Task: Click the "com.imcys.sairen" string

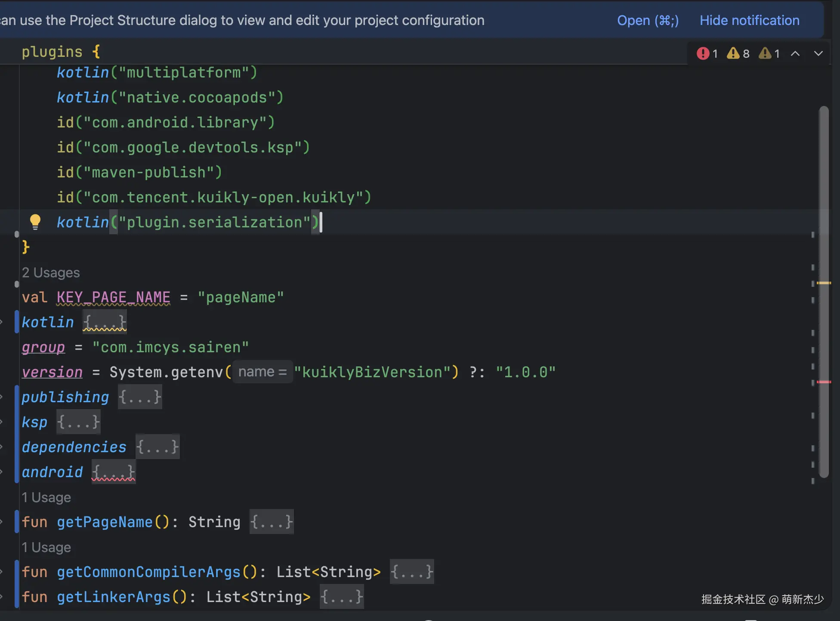Action: click(x=170, y=347)
